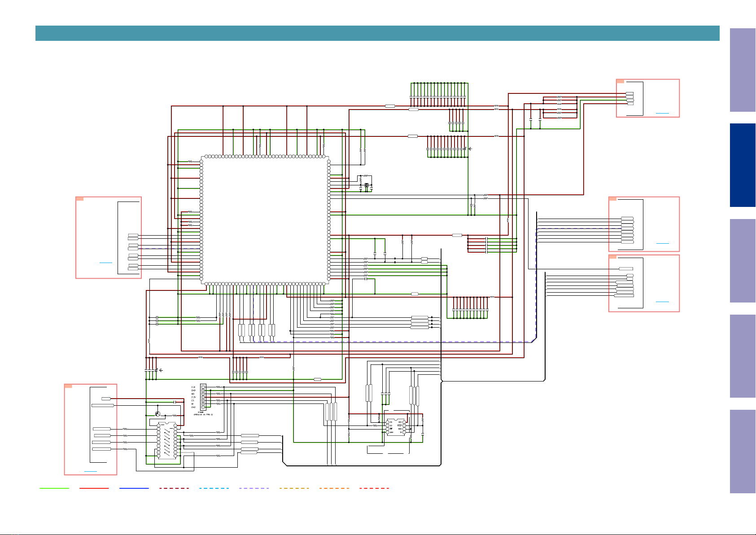Click the 3.3V pin label on header
The width and height of the screenshot is (756, 535).
click(193, 397)
